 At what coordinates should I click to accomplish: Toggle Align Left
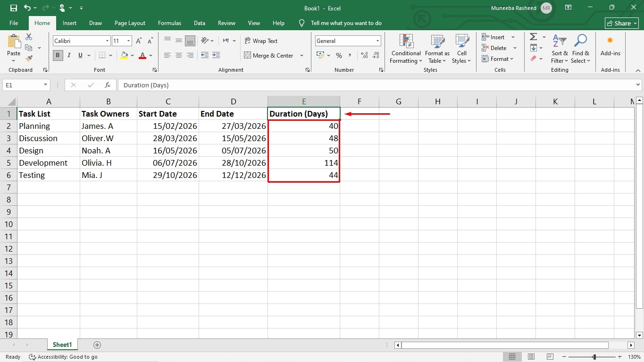pyautogui.click(x=167, y=55)
